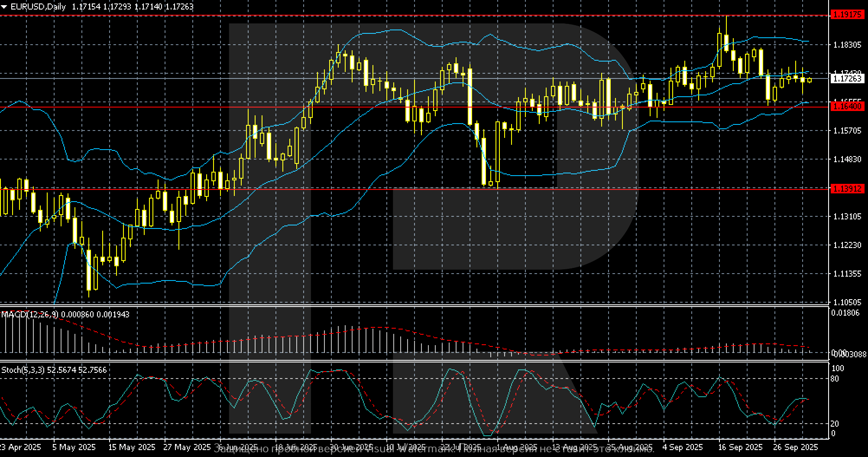Click the 1.14830 price axis value
The height and width of the screenshot is (457, 868).
click(x=846, y=160)
